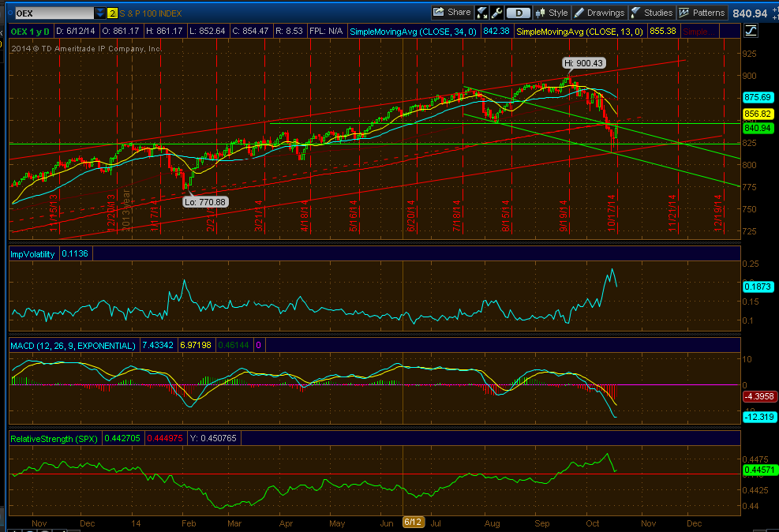Click the green 840.94 price axis tag
Image resolution: width=779 pixels, height=532 pixels.
(x=757, y=128)
